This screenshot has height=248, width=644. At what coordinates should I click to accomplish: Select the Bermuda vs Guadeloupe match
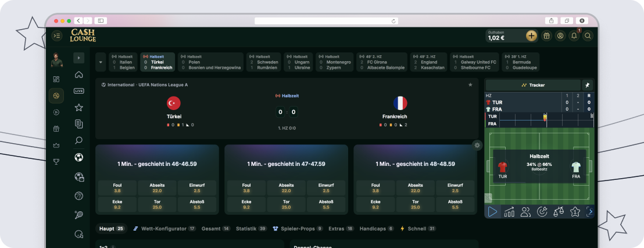click(520, 62)
